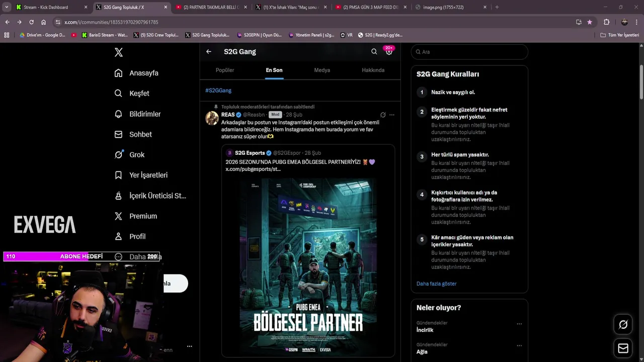Open floating Grok button at bottom right
Screen dimensions: 644x362
pos(623,325)
